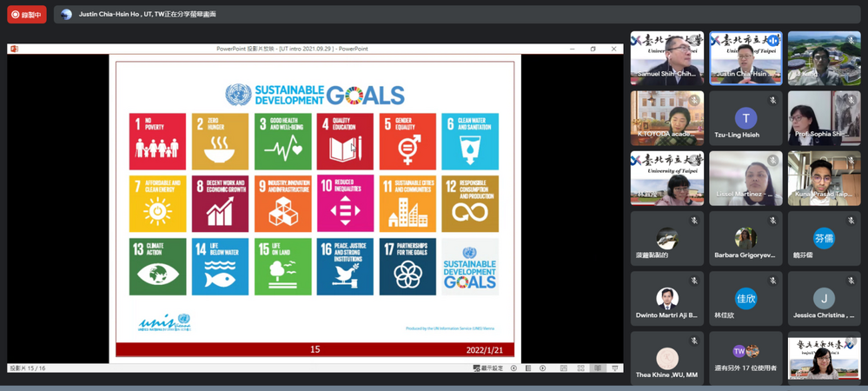Click muted mic icon on Lissel Martinez's tile
This screenshot has width=868, height=391.
(772, 161)
